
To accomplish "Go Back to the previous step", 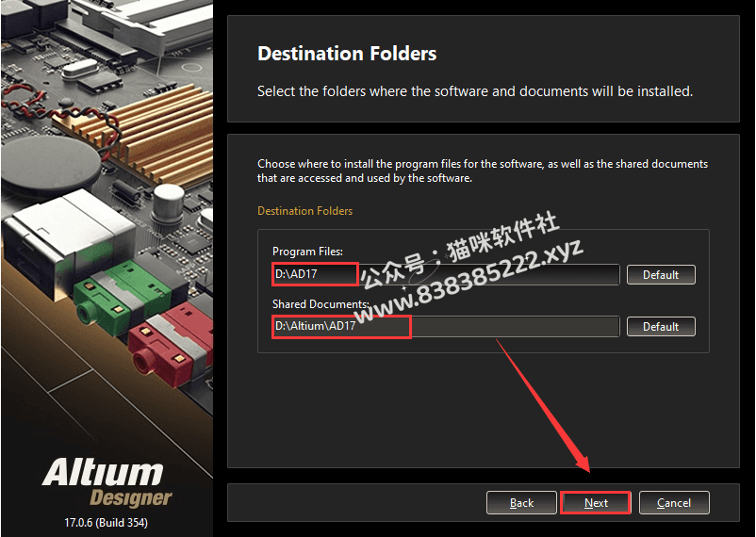I will [521, 503].
